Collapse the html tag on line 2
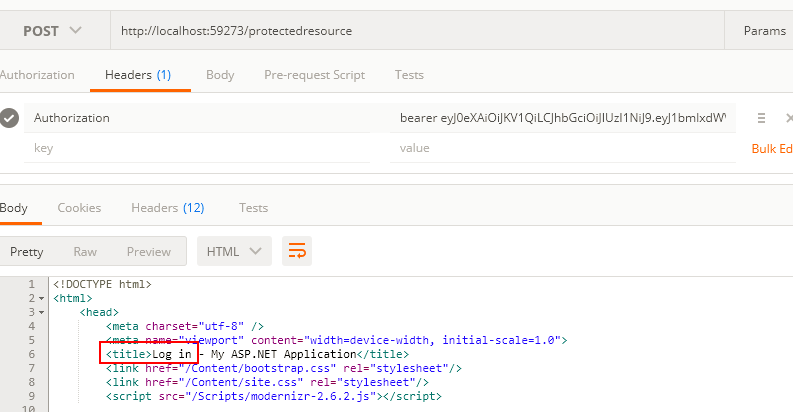The width and height of the screenshot is (793, 412). pos(41,298)
